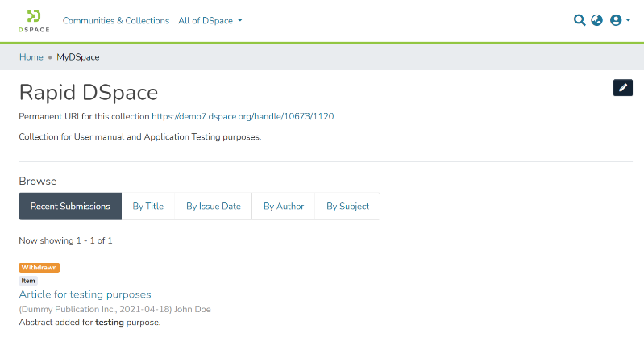
Task: Go to Home breadcrumb
Action: pyautogui.click(x=31, y=57)
